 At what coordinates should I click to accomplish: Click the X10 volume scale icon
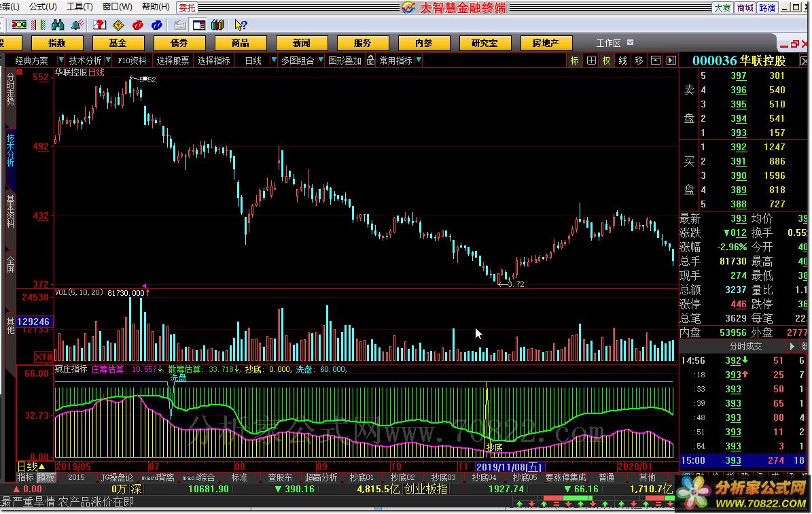click(x=43, y=356)
